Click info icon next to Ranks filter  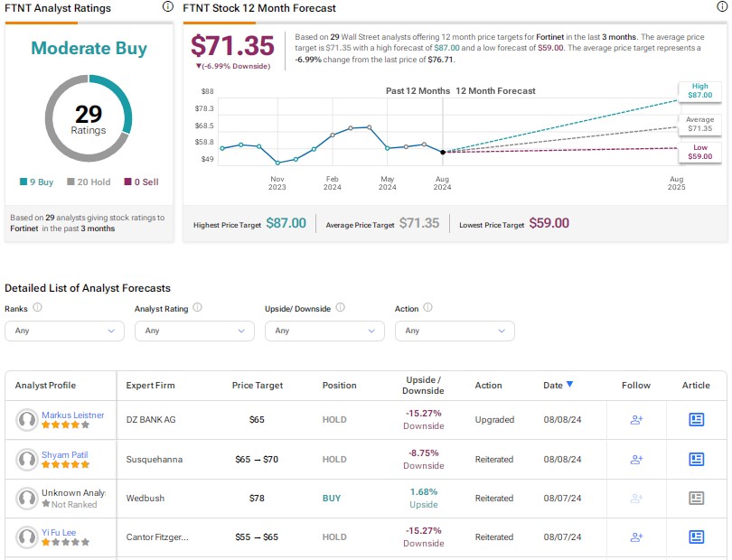[x=38, y=308]
